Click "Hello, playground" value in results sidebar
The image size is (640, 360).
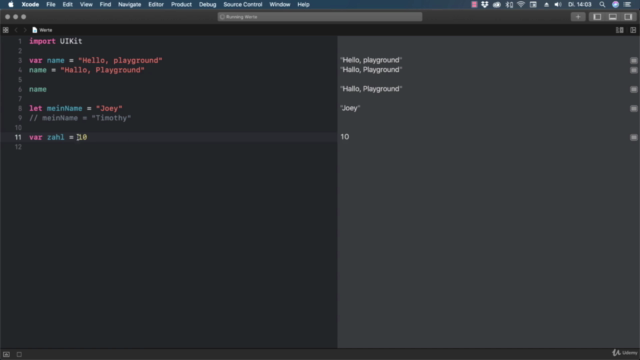pos(371,60)
